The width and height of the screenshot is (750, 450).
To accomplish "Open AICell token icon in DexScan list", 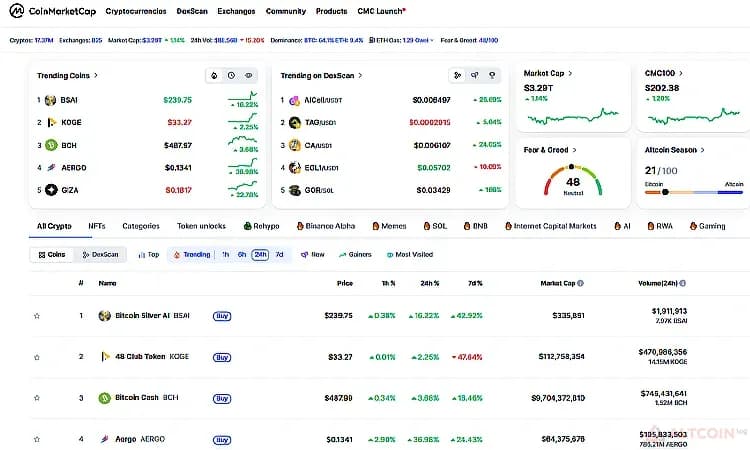I will pyautogui.click(x=295, y=100).
